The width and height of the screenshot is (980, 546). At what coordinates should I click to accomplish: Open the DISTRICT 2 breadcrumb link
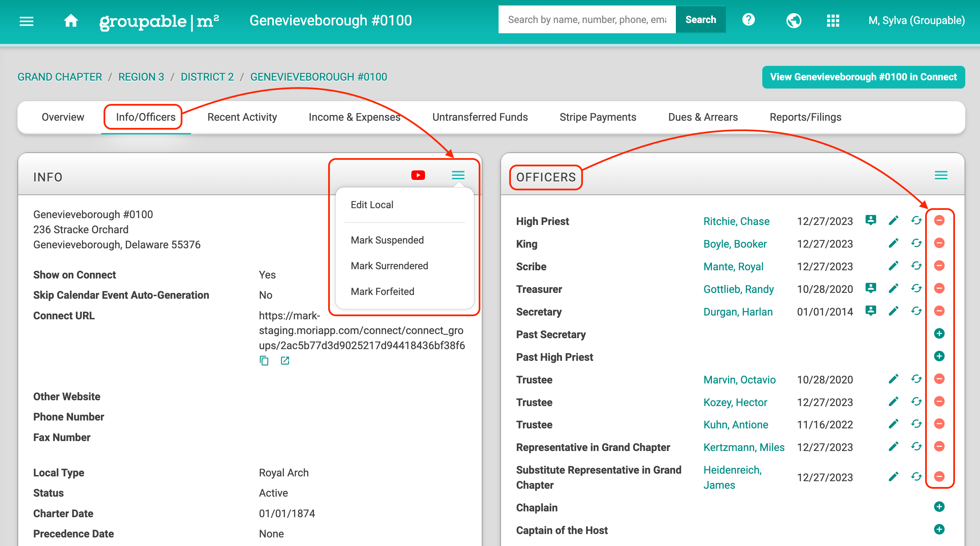click(207, 77)
